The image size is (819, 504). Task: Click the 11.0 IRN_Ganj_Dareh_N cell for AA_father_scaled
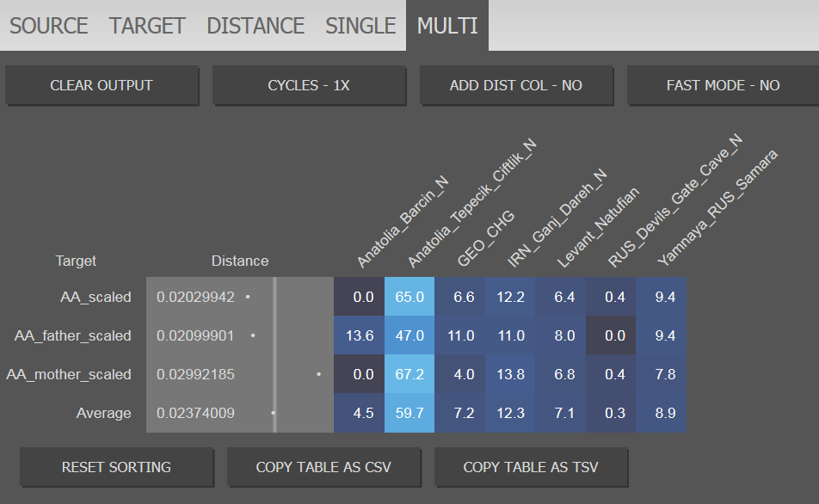(x=510, y=335)
